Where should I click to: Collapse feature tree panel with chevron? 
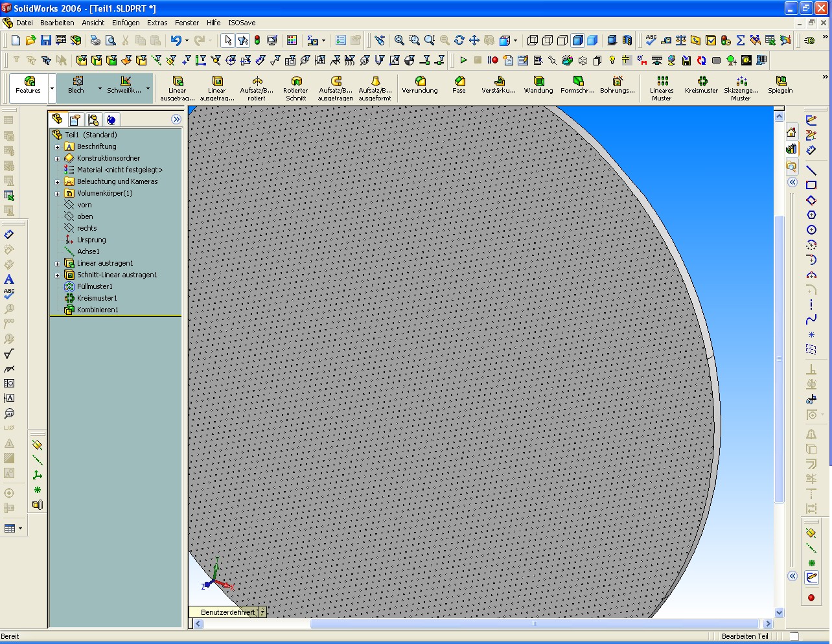(x=176, y=119)
